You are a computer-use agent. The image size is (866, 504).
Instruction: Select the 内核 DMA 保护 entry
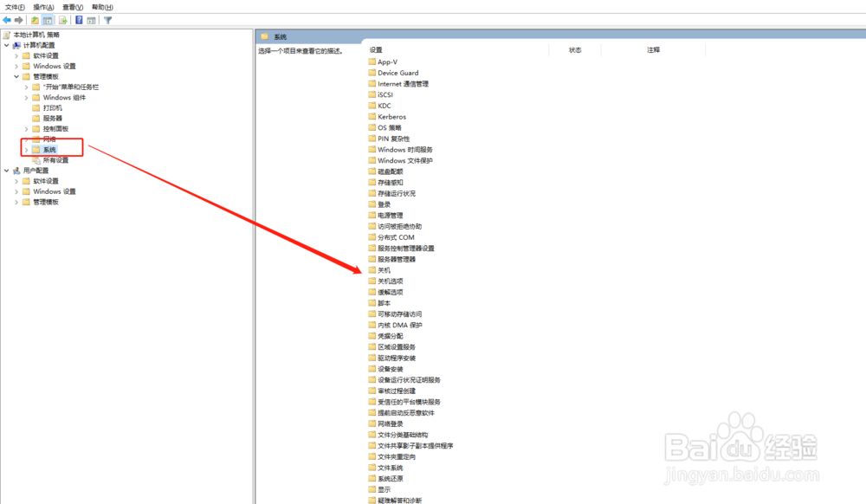click(400, 325)
